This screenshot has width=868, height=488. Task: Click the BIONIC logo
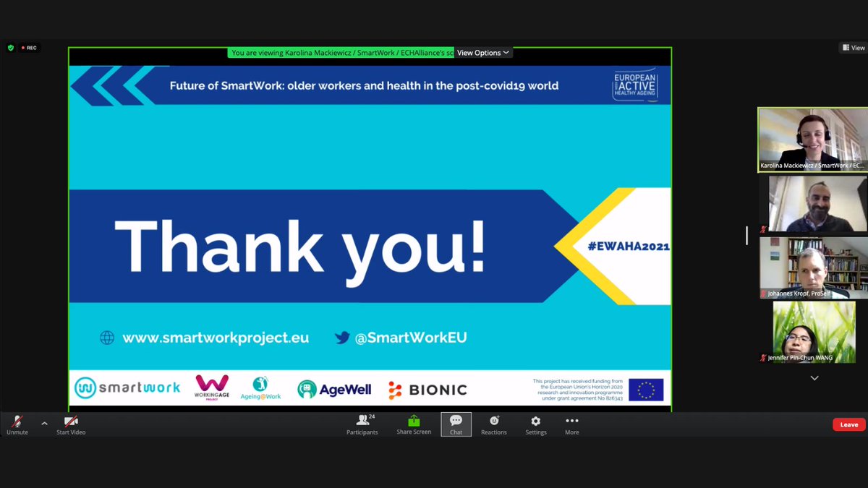[427, 390]
